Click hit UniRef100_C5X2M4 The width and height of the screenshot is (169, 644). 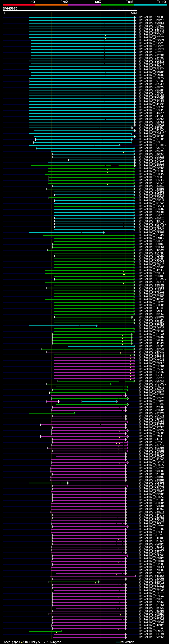tap(152, 90)
